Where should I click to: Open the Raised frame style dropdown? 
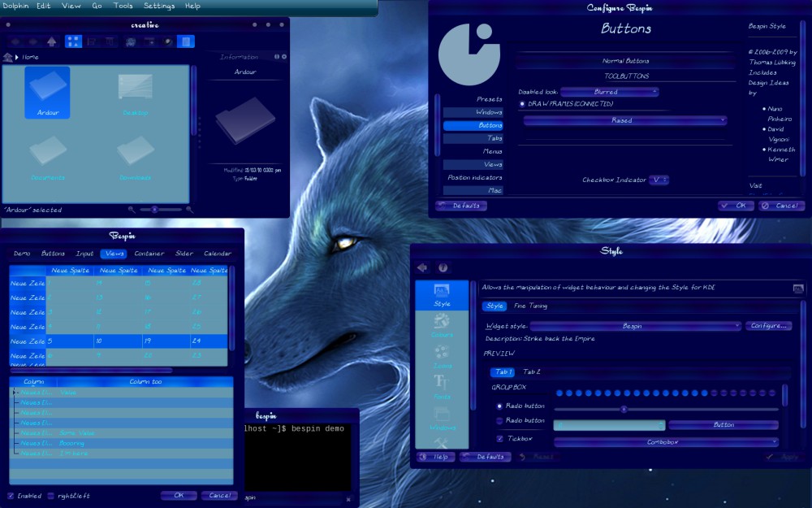[625, 120]
